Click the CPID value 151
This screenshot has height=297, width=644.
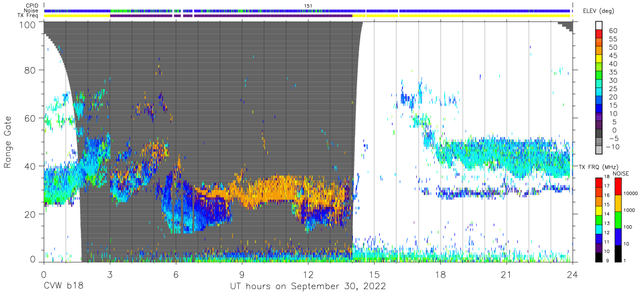tap(308, 6)
